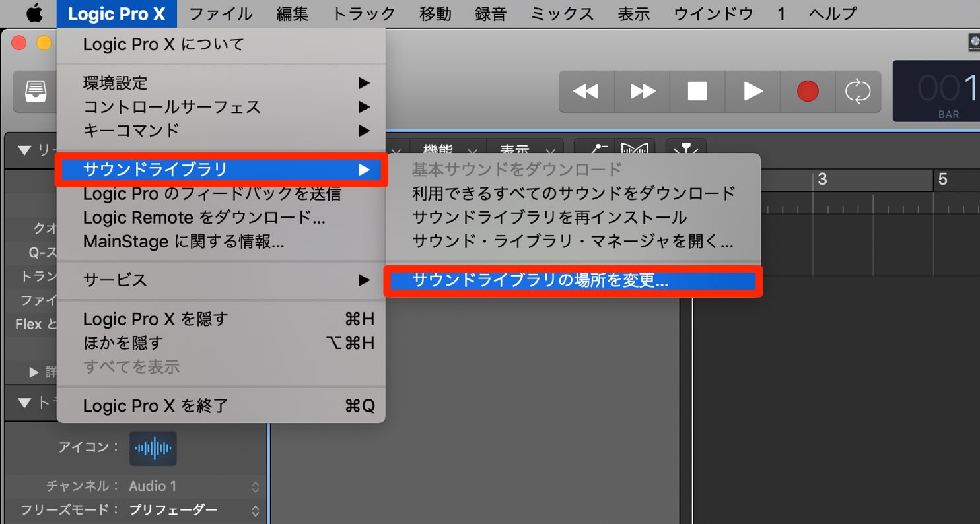Click the Logic Pro X menu title
The height and width of the screenshot is (524, 980).
pos(116,13)
